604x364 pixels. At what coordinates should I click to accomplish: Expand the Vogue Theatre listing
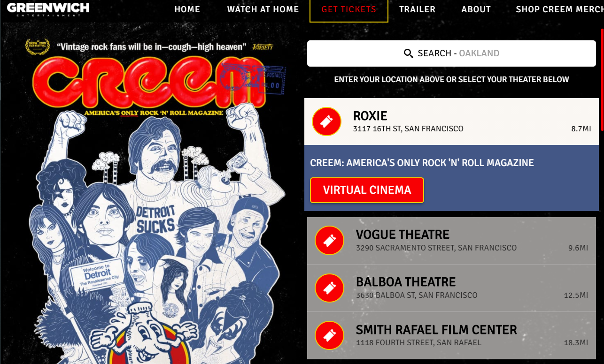click(453, 241)
